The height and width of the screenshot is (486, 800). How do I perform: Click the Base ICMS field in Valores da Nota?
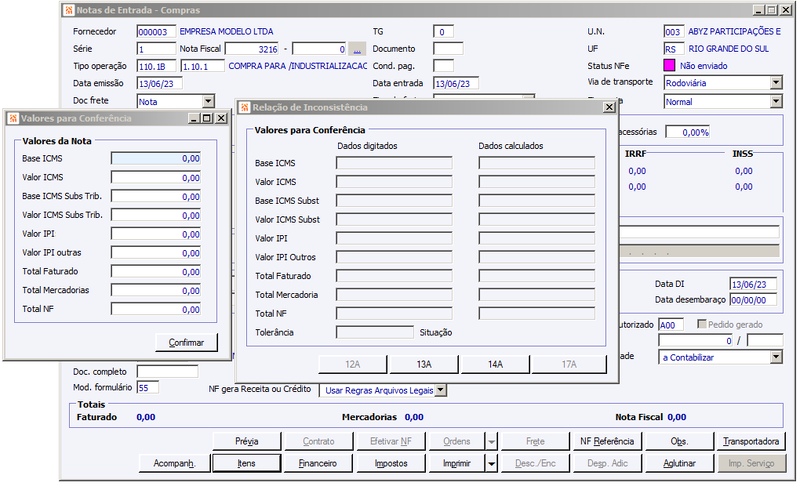click(156, 159)
